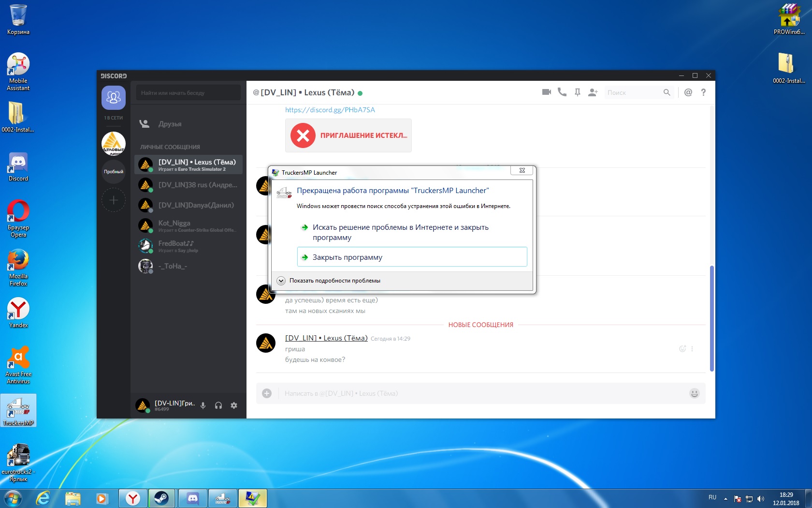The image size is (812, 508).
Task: Open the Пробный server
Action: pos(114,172)
